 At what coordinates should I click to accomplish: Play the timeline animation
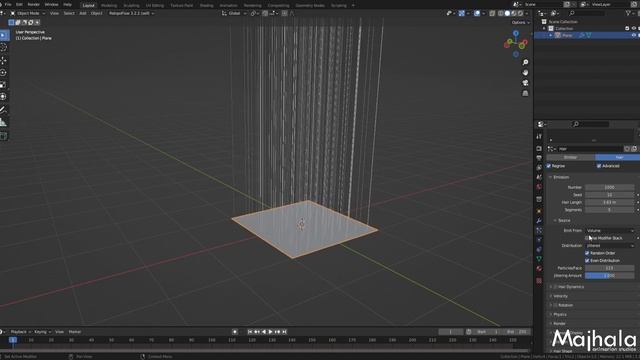(x=270, y=332)
